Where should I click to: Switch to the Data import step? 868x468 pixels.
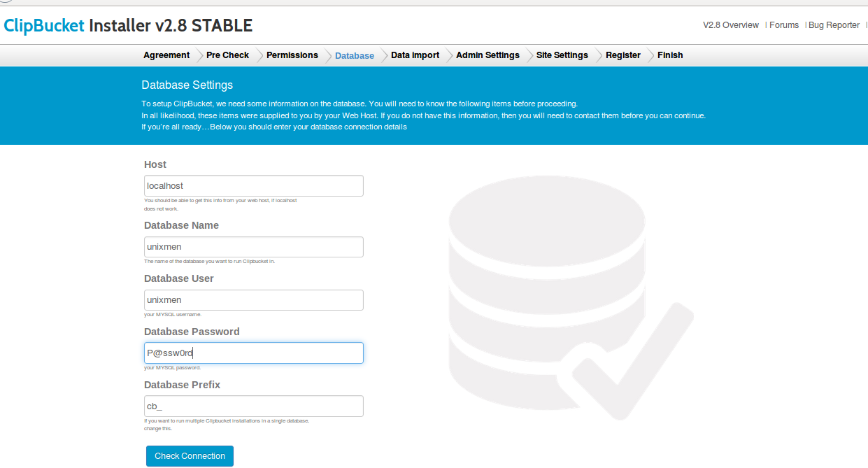click(x=415, y=55)
